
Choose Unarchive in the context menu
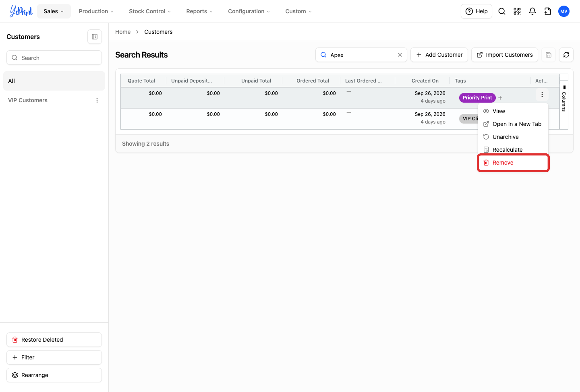click(513, 137)
